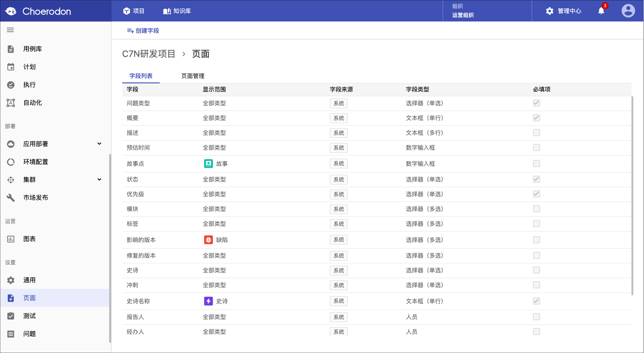Click the 自动化 icon in sidebar

point(11,103)
